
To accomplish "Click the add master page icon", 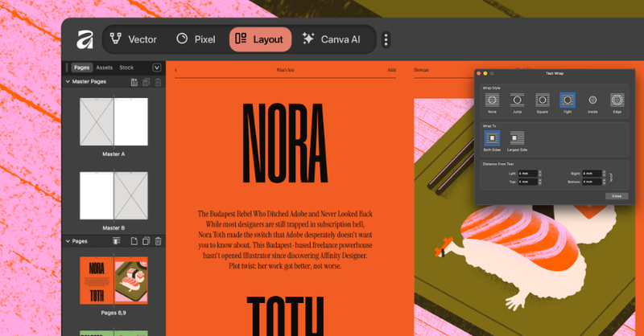I will click(134, 82).
